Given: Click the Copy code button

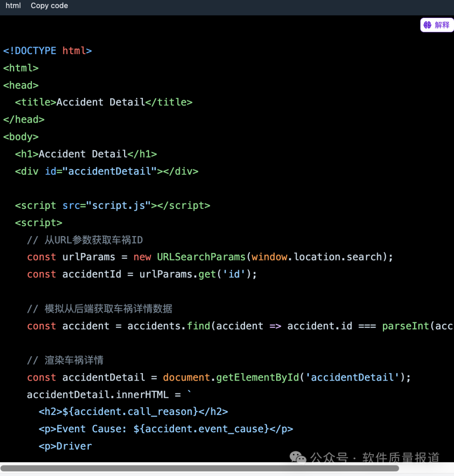Looking at the screenshot, I should 49,6.
